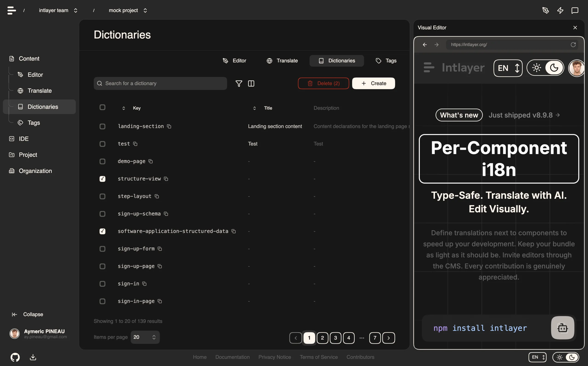Close the Visual Editor panel

575,28
